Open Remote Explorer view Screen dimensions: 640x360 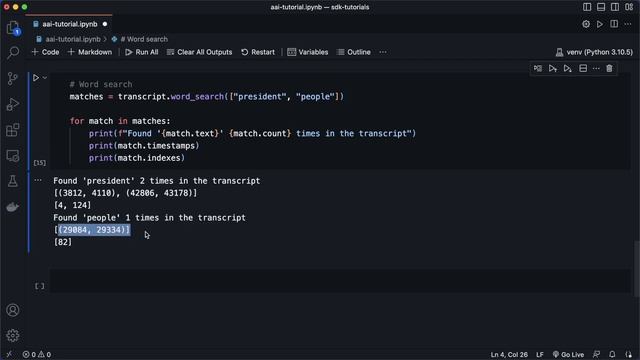pos(13,156)
